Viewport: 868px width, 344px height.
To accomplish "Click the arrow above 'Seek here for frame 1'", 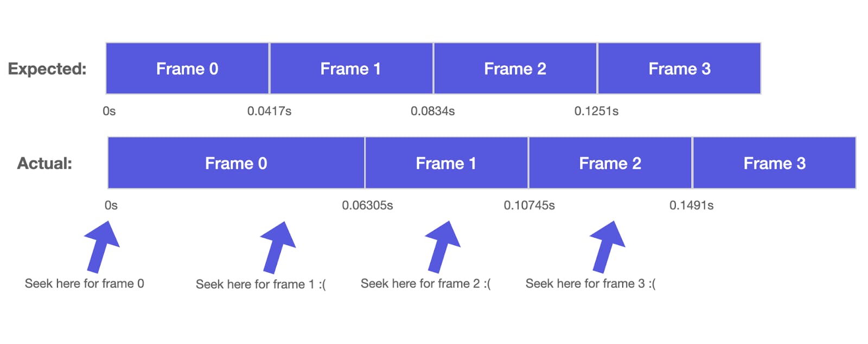I will point(278,247).
